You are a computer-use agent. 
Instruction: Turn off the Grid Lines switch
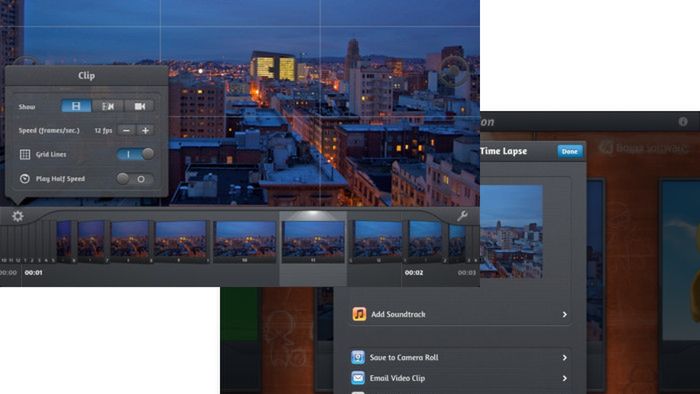pyautogui.click(x=135, y=154)
